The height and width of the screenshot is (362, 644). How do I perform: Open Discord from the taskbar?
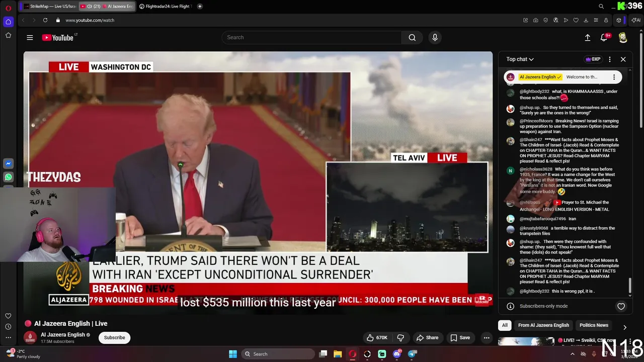click(397, 354)
